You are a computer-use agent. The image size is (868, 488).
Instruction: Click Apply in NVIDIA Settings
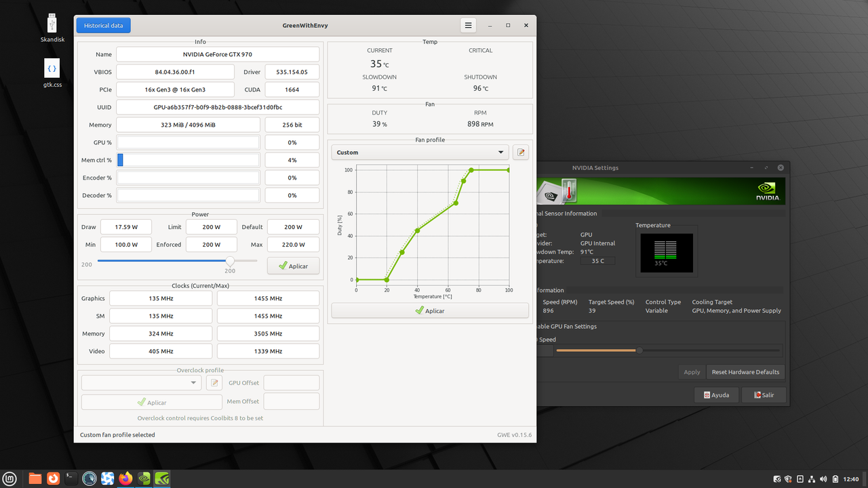[692, 372]
